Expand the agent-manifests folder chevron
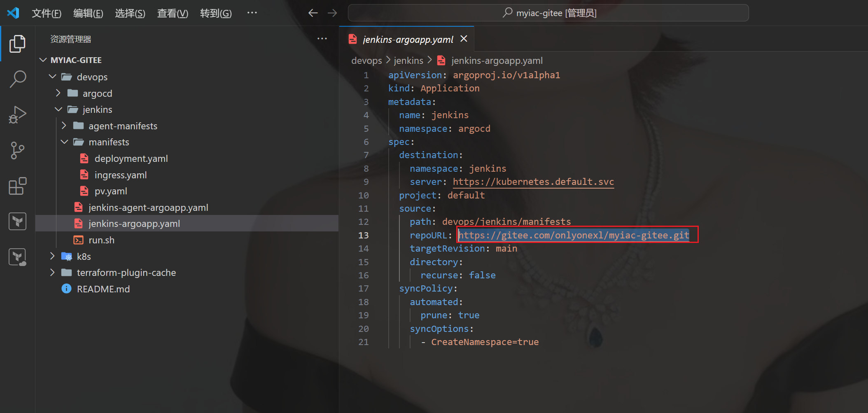Screen dimensions: 868x413 coord(64,126)
